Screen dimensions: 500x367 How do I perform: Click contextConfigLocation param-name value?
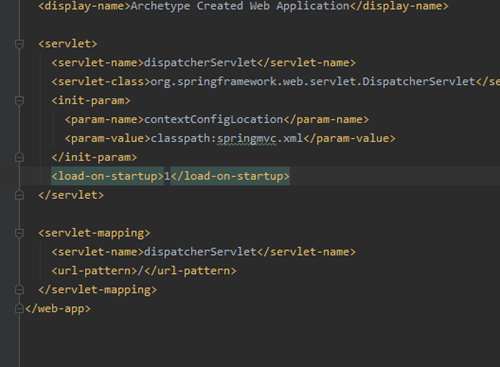tap(213, 119)
